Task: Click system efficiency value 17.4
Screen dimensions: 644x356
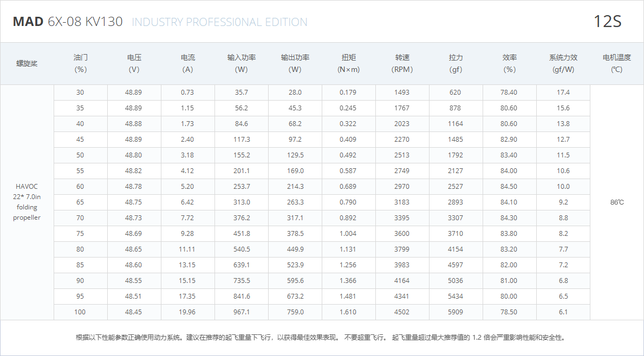Action: click(x=563, y=93)
